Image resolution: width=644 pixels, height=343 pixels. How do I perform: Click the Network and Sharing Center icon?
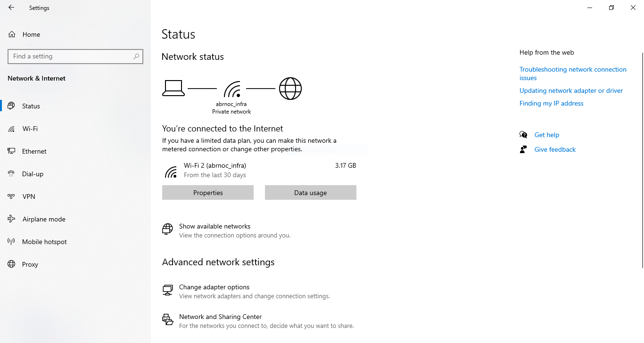coord(167,320)
